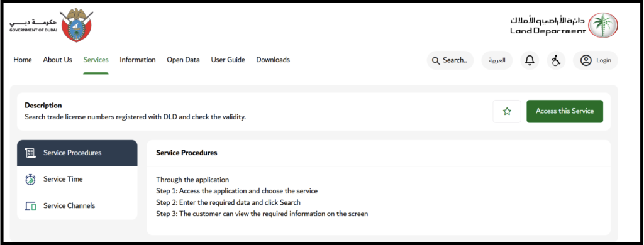Screen dimensions: 644x245
Task: Select the Service Procedures side tab
Action: (x=77, y=153)
